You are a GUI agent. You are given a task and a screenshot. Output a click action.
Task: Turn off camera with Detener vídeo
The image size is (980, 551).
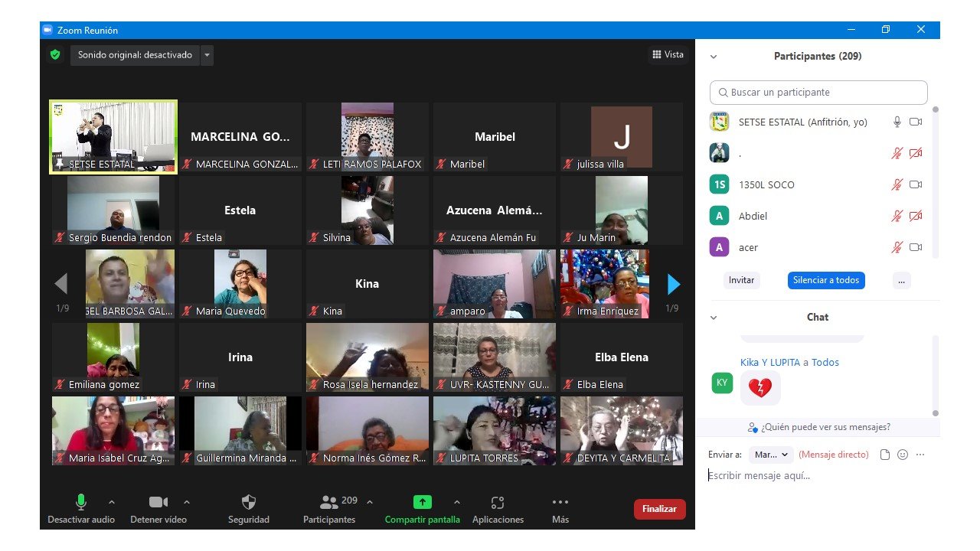click(158, 502)
